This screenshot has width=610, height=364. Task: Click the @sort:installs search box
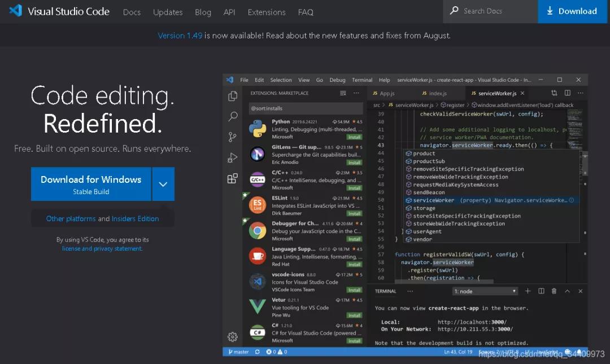point(306,108)
